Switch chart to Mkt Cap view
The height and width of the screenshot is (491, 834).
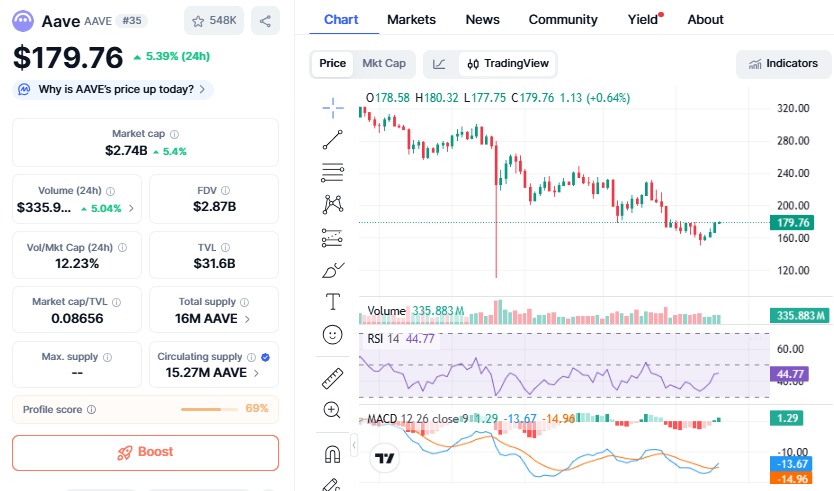pos(384,64)
